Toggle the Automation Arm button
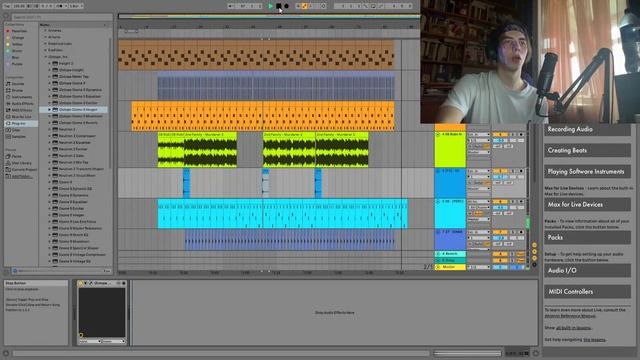 pyautogui.click(x=304, y=6)
